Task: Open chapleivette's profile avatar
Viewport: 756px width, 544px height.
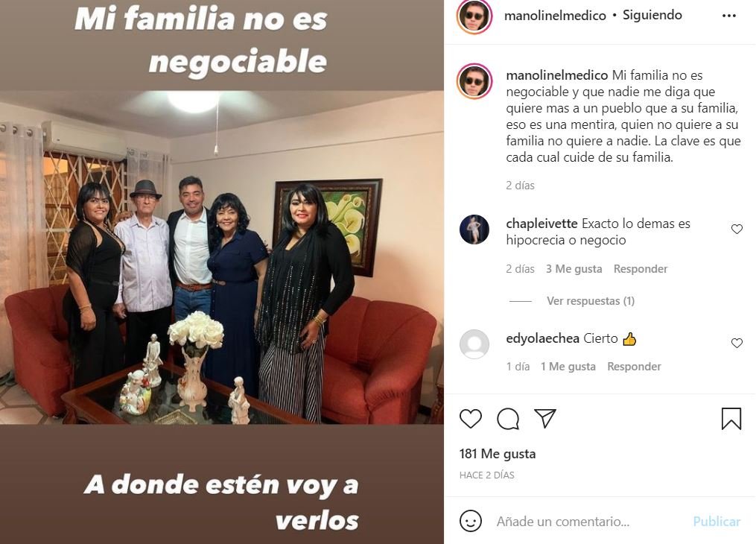Action: [x=474, y=230]
